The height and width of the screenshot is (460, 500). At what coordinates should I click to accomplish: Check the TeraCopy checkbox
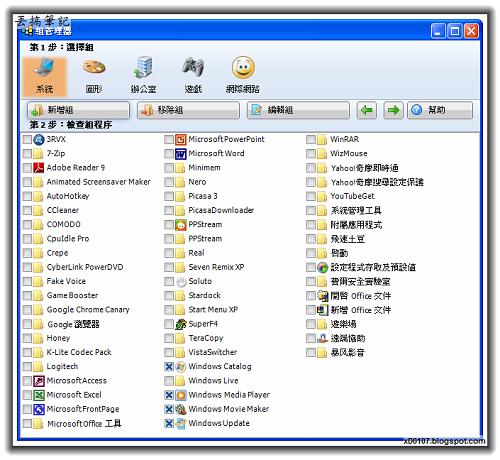point(169,338)
